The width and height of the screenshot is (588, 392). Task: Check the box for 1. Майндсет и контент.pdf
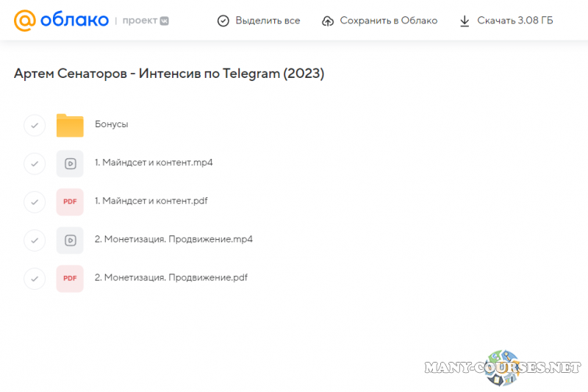click(x=35, y=202)
